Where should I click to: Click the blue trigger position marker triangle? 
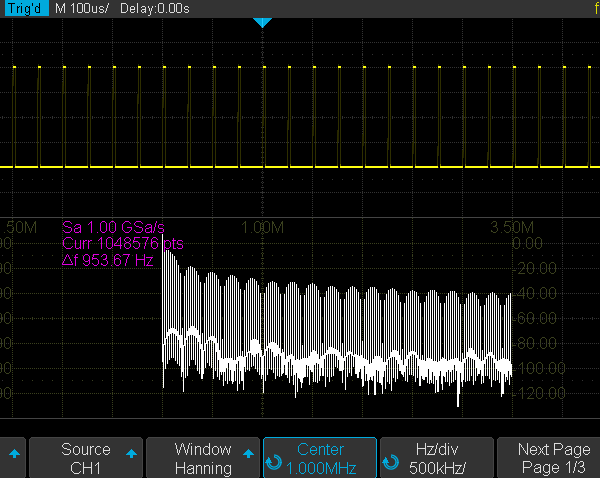[262, 22]
